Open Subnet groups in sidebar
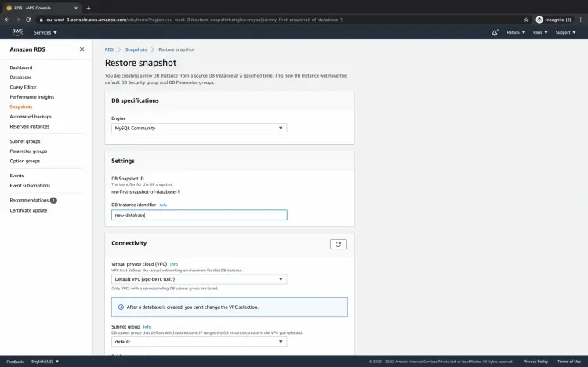588x367 pixels. pyautogui.click(x=25, y=141)
